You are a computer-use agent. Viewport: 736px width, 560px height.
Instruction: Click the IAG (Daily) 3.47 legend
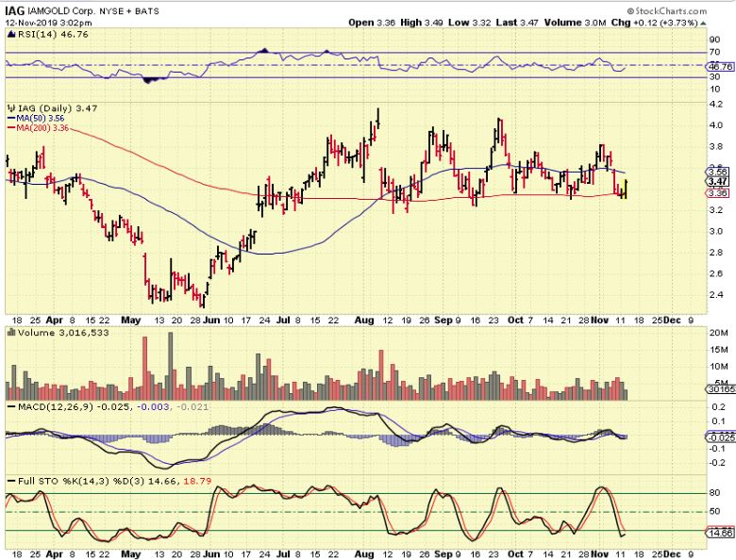click(58, 108)
